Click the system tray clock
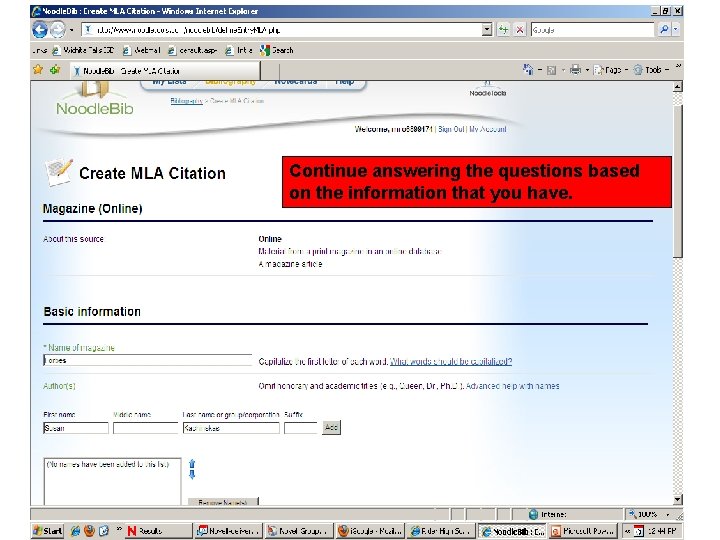The height and width of the screenshot is (540, 720). 662,531
